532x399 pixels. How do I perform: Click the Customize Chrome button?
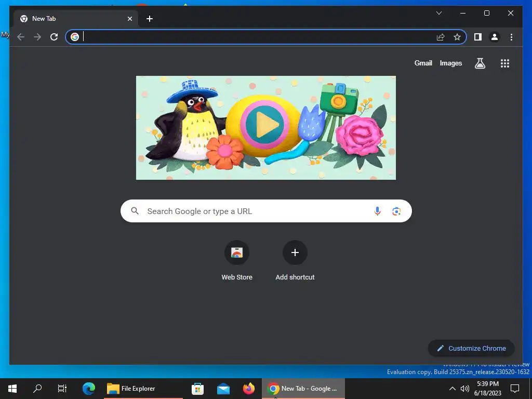471,348
